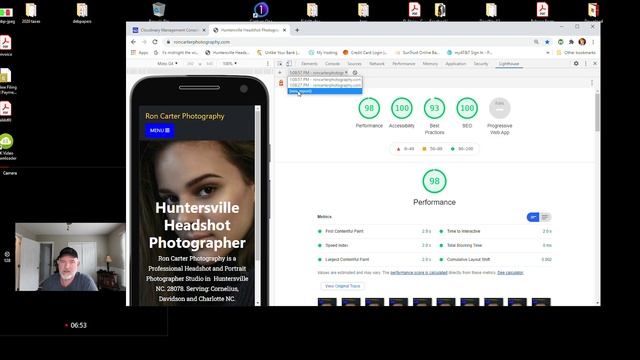Open the Video Downloader desktop icon
The height and width of the screenshot is (360, 640).
point(7,147)
